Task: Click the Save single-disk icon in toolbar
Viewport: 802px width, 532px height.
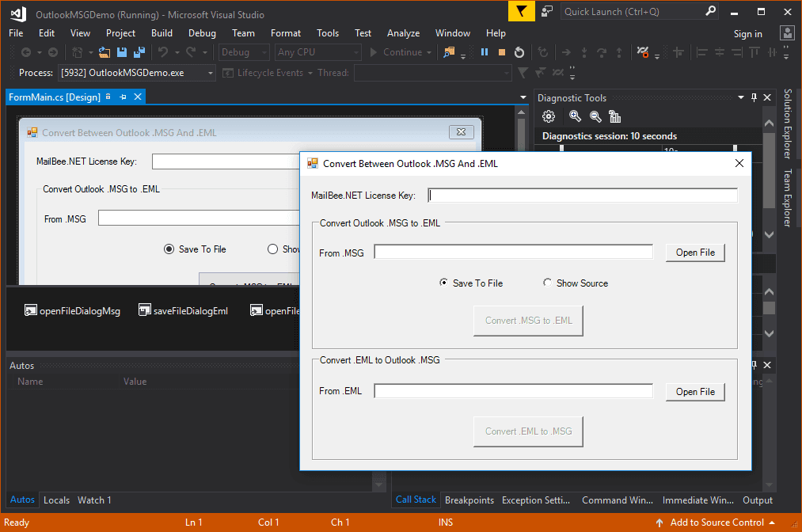Action: pos(122,52)
